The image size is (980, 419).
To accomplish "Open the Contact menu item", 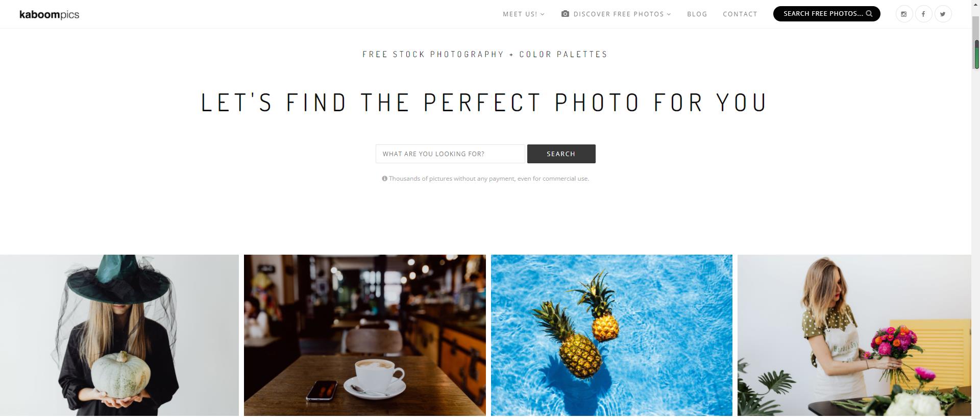I will (740, 14).
